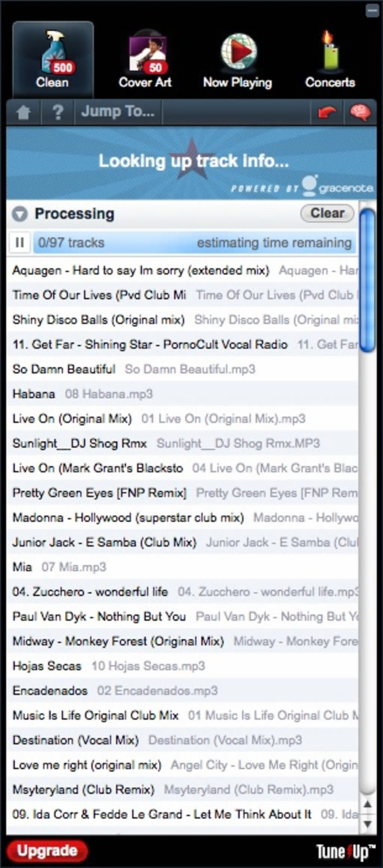The width and height of the screenshot is (383, 868).
Task: Minimize the TuneUp panel
Action: [x=372, y=11]
